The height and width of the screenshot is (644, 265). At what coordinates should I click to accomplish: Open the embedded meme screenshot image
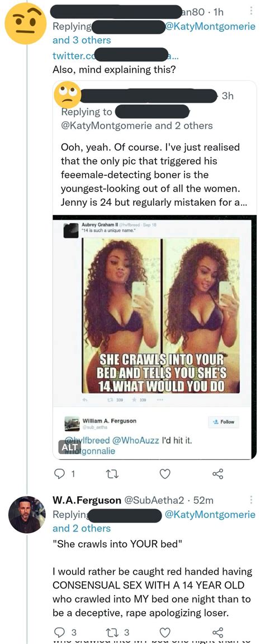click(155, 337)
